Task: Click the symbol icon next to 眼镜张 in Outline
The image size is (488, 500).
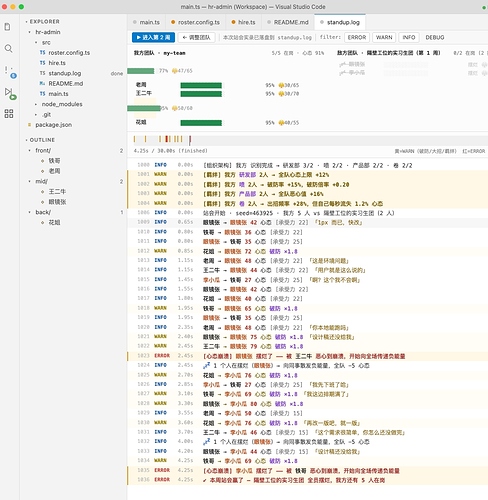Action: point(42,202)
